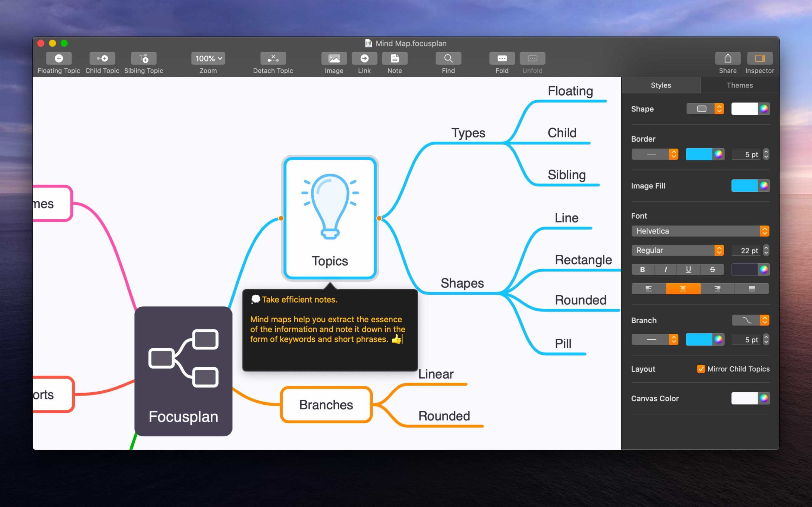Switch to the Themes tab
The image size is (812, 507).
click(740, 85)
